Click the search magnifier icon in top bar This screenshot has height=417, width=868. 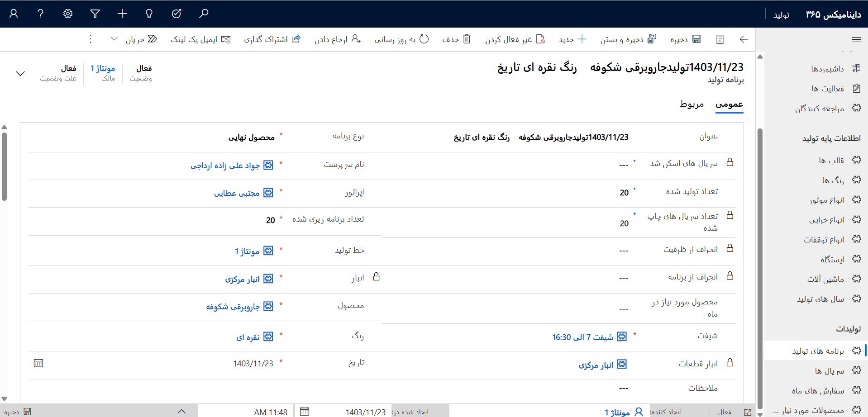pos(204,14)
